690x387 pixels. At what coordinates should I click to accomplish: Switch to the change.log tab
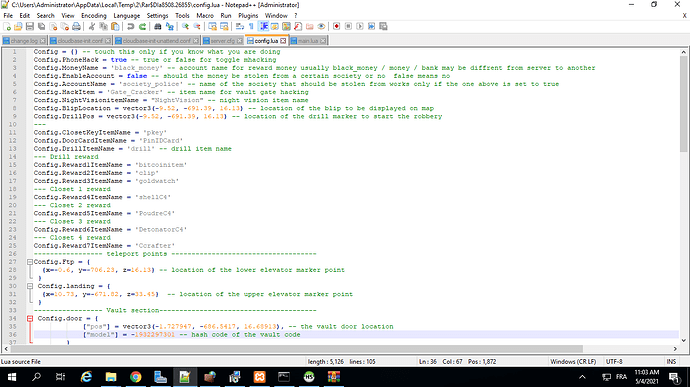tap(24, 41)
